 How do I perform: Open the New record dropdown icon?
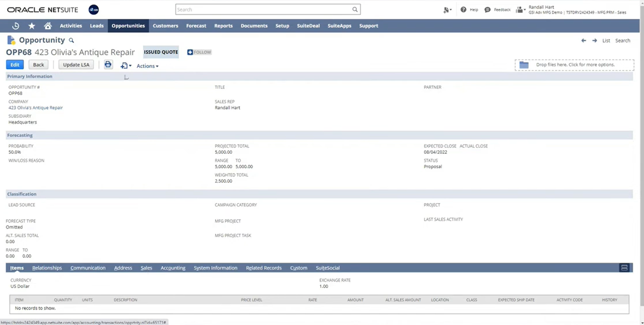coord(126,66)
